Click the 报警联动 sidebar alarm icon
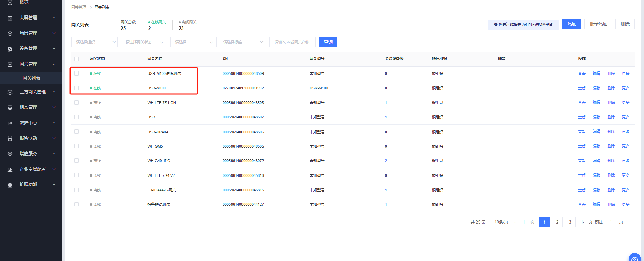This screenshot has height=261, width=644. coord(10,138)
